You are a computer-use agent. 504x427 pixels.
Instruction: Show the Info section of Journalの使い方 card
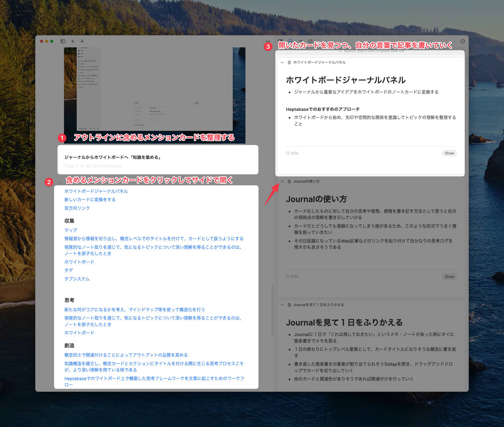(x=449, y=276)
